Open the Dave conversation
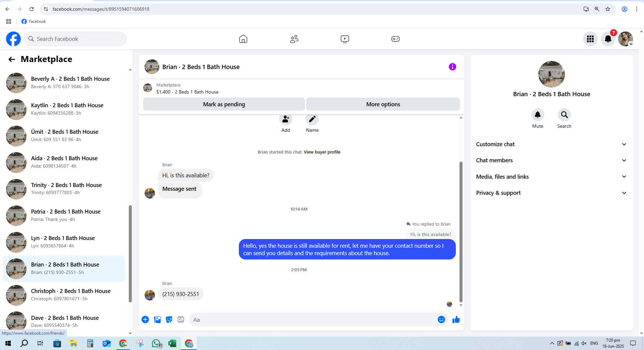Image resolution: width=644 pixels, height=350 pixels. [x=64, y=322]
